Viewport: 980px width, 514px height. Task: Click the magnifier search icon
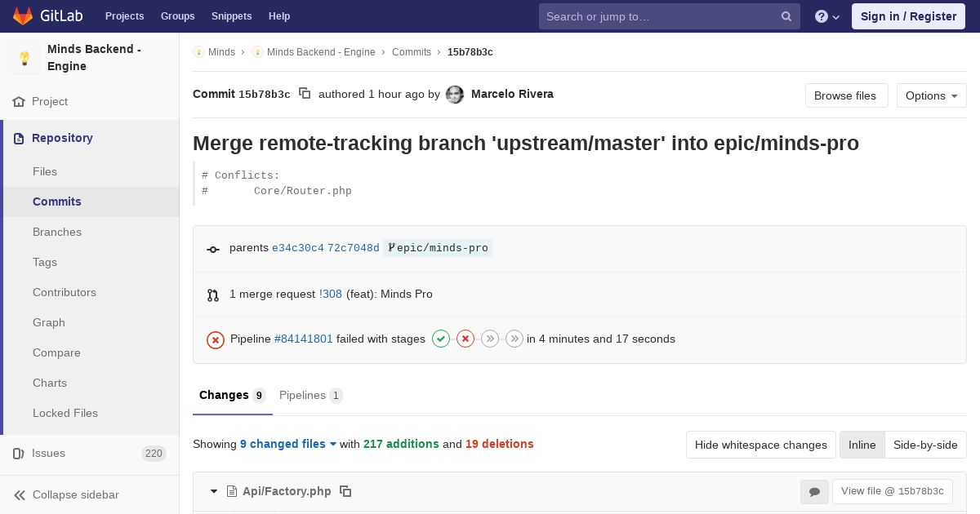pyautogui.click(x=786, y=16)
